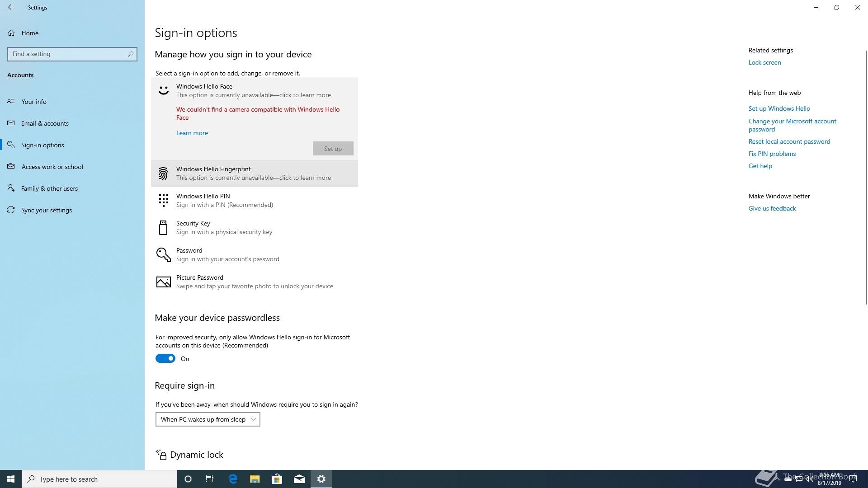Open Cortana circle icon on taskbar
Viewport: 868px width, 488px height.
click(188, 479)
